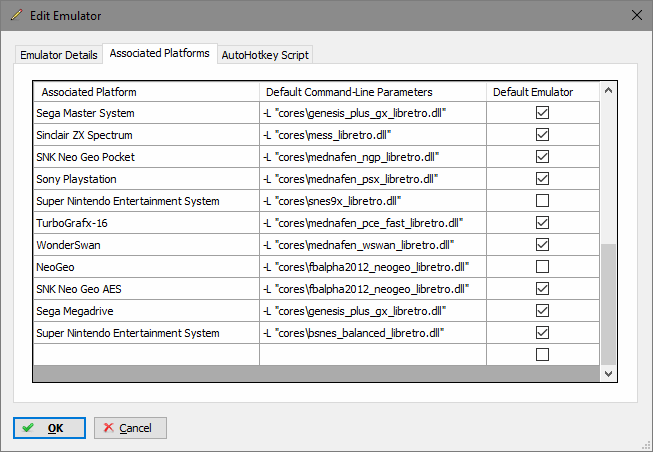Viewport: 653px width, 452px height.
Task: Uncheck Default Emulator for SNK Neo Geo AES
Action: pos(542,289)
